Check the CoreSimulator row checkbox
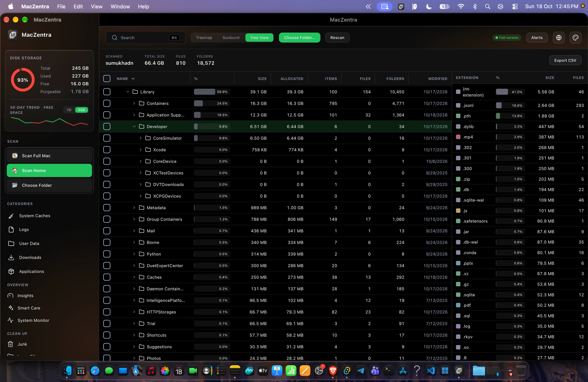 coord(107,138)
